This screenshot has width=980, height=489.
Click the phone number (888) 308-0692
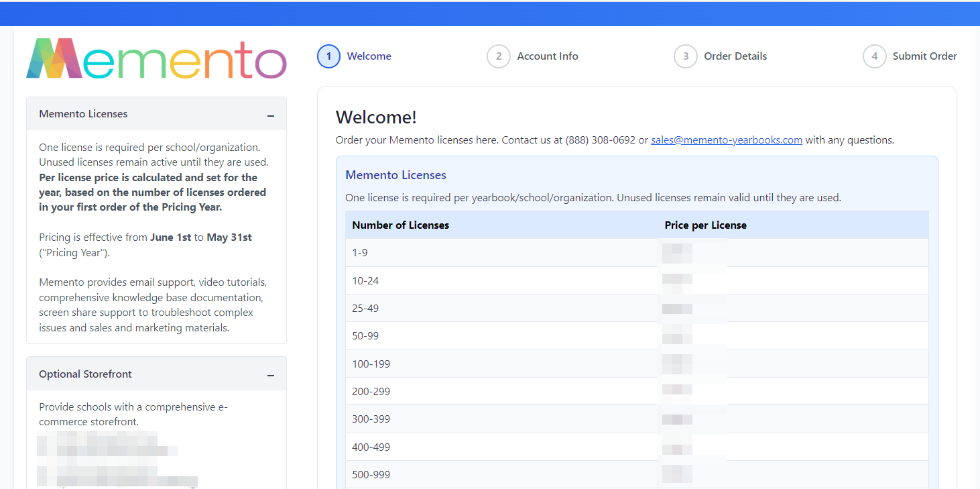point(601,140)
